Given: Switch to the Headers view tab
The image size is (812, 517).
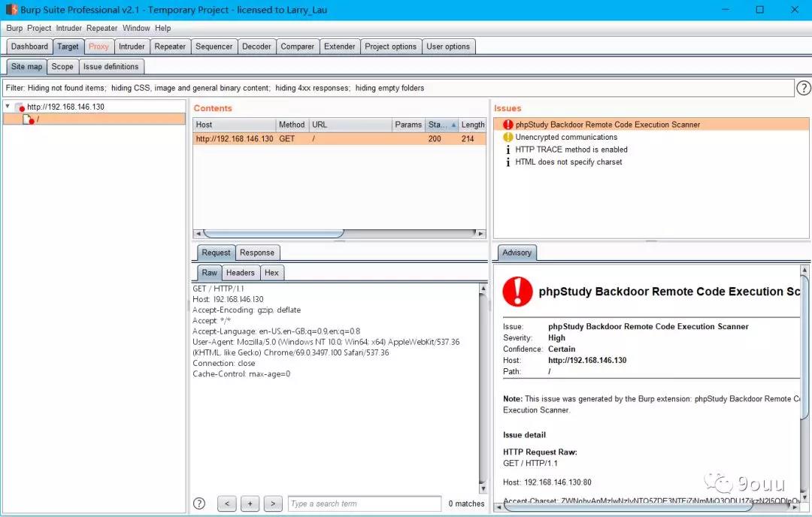Looking at the screenshot, I should tap(241, 272).
